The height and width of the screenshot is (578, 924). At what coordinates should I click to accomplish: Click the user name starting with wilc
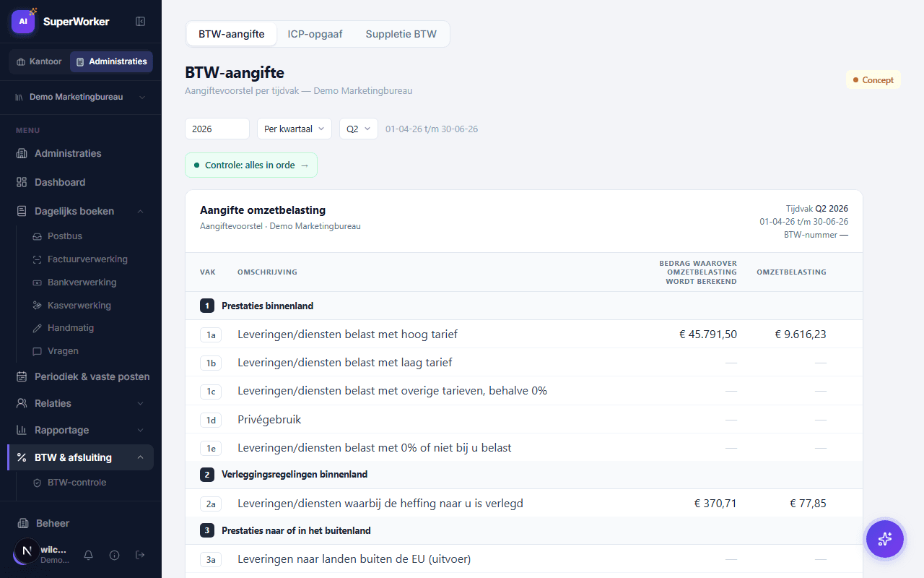click(x=53, y=550)
